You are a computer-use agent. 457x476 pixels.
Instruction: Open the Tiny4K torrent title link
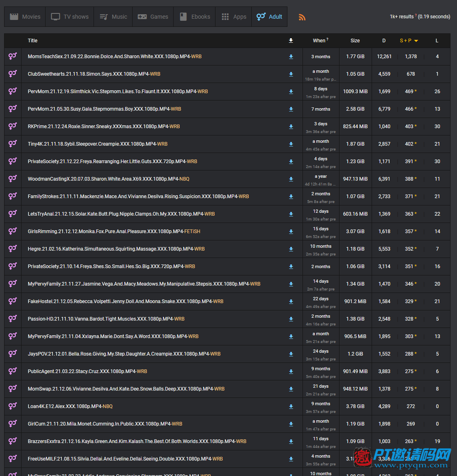point(98,144)
